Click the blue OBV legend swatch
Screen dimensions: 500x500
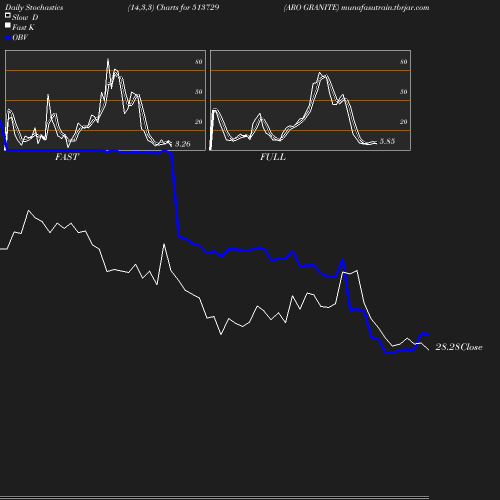pyautogui.click(x=8, y=38)
